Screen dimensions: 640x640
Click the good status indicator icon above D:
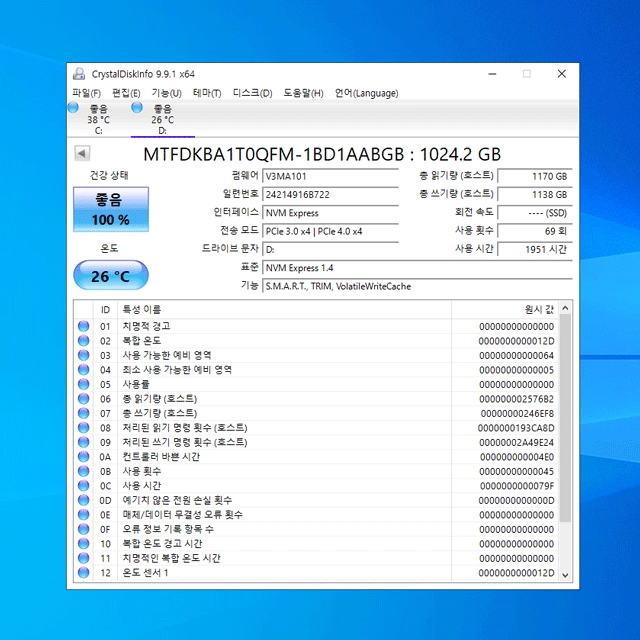(x=137, y=108)
